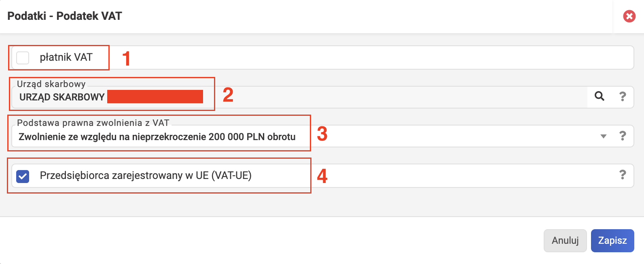This screenshot has width=644, height=264.
Task: Open help question mark for Podstawa prawna zwolnienia
Action: [623, 136]
